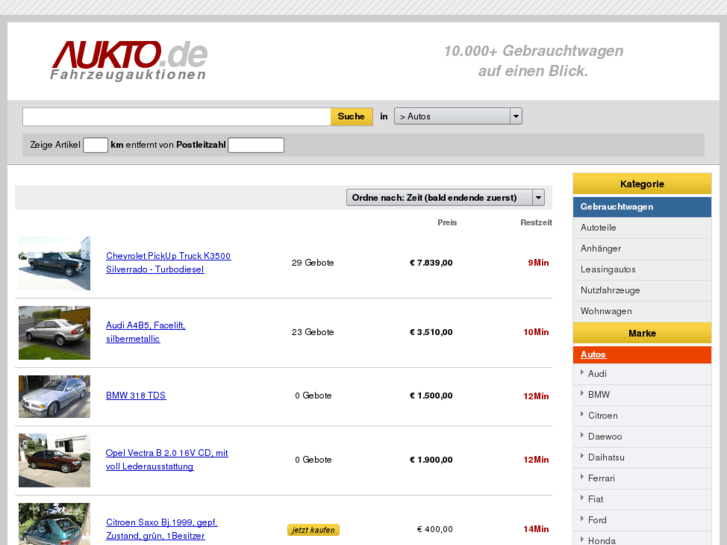
Task: Click the '9Min' remaining time
Action: (x=538, y=263)
